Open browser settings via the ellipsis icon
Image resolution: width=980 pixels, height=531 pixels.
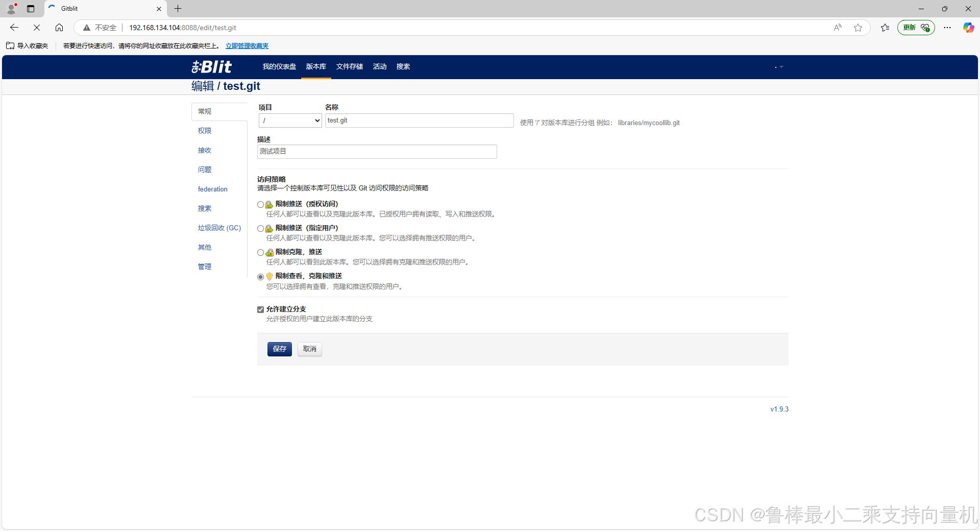(947, 28)
